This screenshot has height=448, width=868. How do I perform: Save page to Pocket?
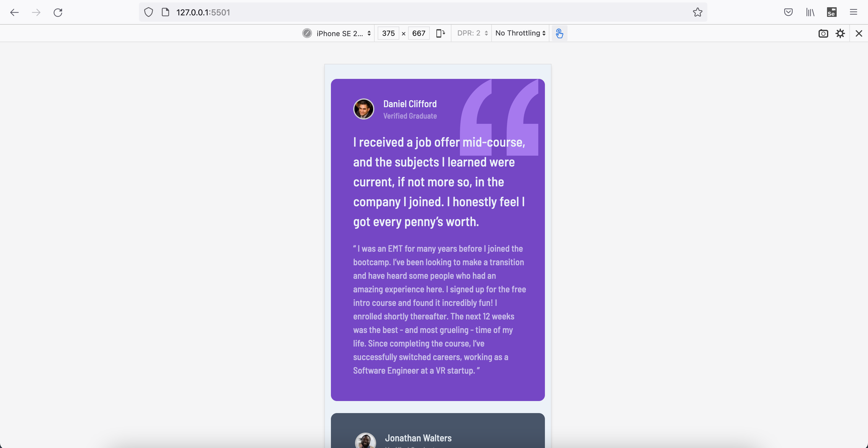(x=788, y=12)
